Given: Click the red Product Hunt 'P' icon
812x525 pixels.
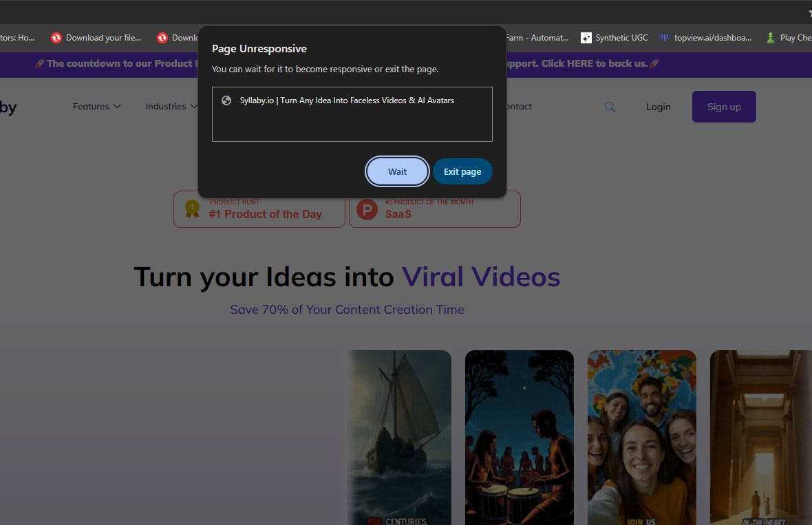Looking at the screenshot, I should [367, 210].
